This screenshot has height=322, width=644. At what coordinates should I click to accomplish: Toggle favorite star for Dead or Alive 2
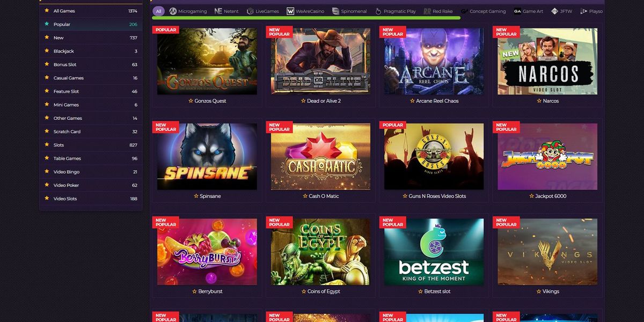303,101
